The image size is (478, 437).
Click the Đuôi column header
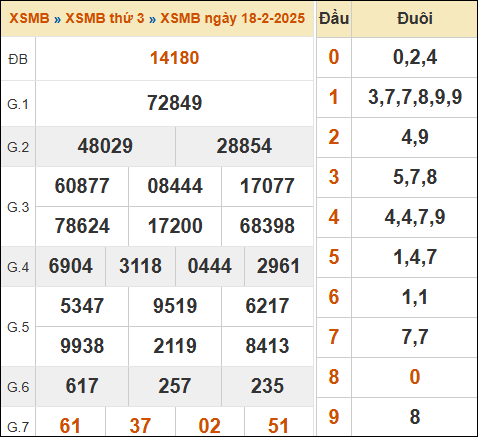[x=415, y=19]
